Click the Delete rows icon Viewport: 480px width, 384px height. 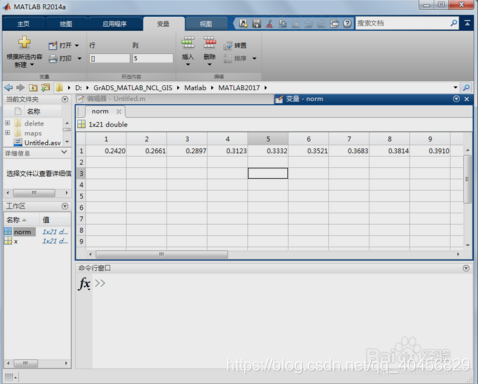pyautogui.click(x=210, y=43)
